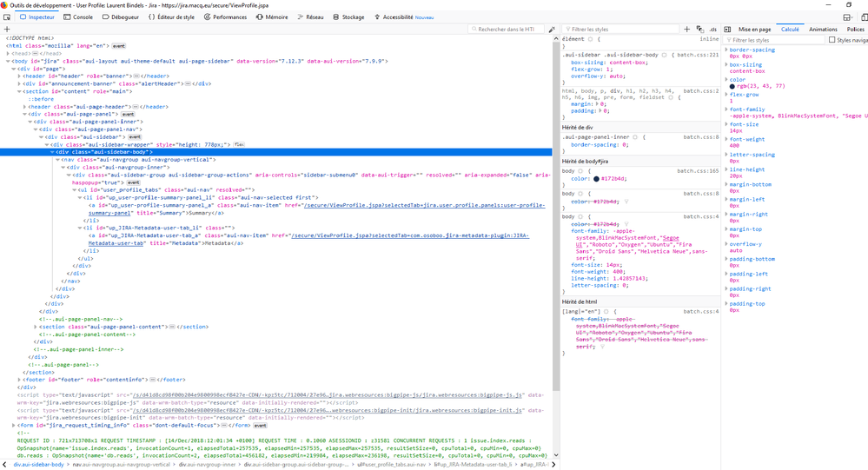Click the HTML search field
This screenshot has height=470, width=868.
(x=507, y=30)
